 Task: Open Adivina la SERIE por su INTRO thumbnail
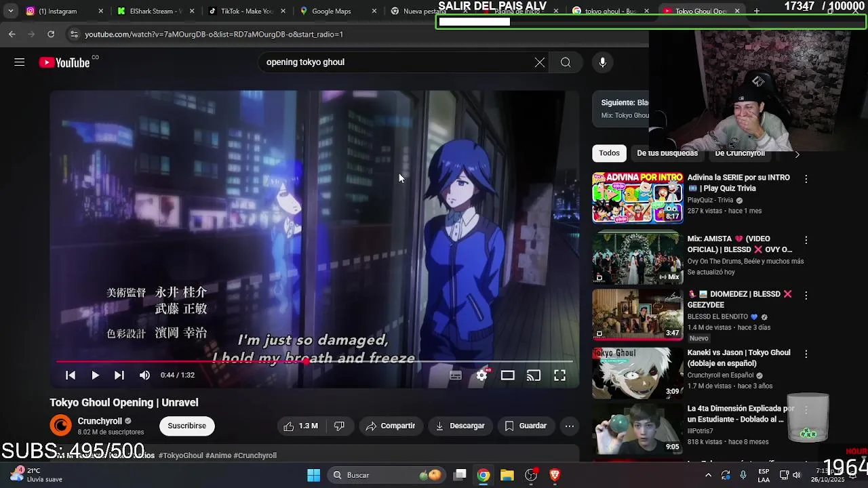tap(637, 197)
